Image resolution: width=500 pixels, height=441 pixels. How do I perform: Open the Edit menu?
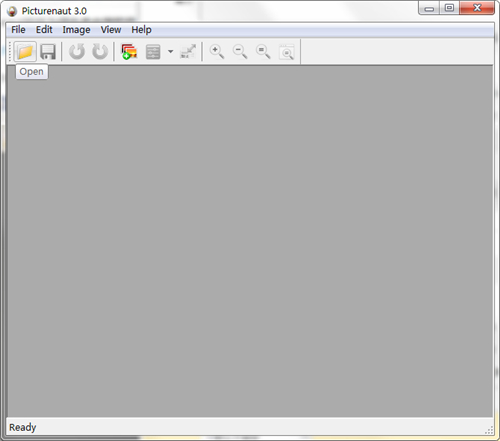pyautogui.click(x=44, y=30)
